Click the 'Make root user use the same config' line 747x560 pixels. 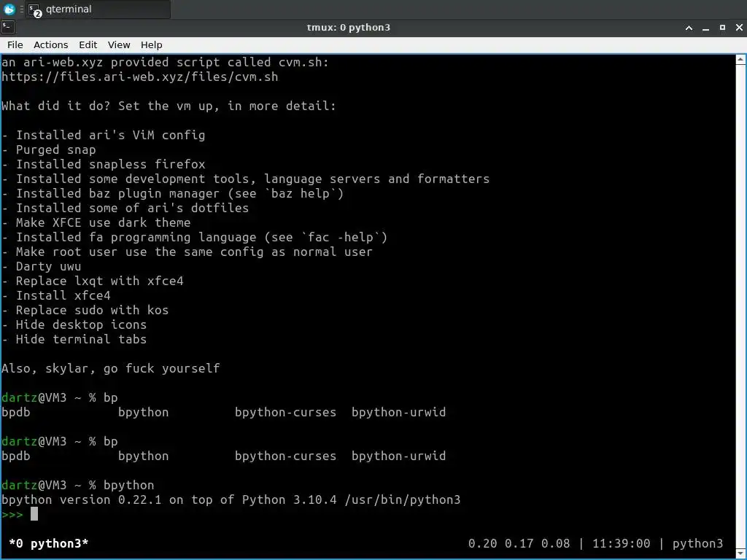(x=187, y=252)
